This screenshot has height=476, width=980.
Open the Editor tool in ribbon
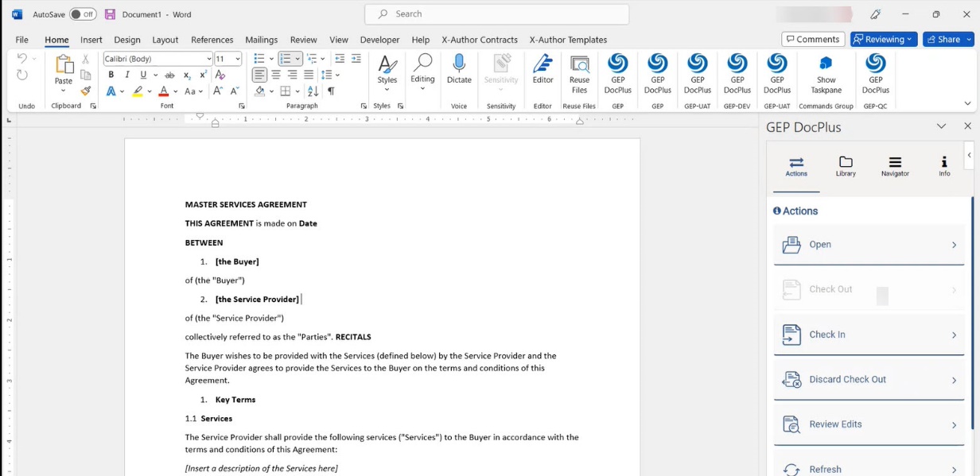(x=542, y=65)
